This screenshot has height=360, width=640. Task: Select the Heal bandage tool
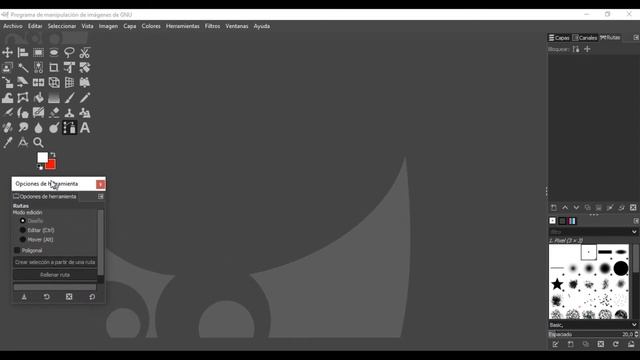point(7,128)
